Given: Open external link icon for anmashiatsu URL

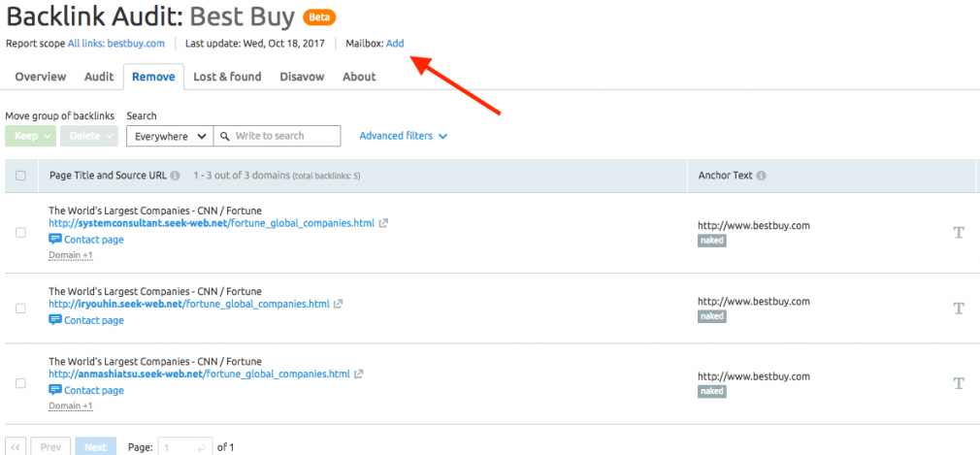Looking at the screenshot, I should 359,374.
